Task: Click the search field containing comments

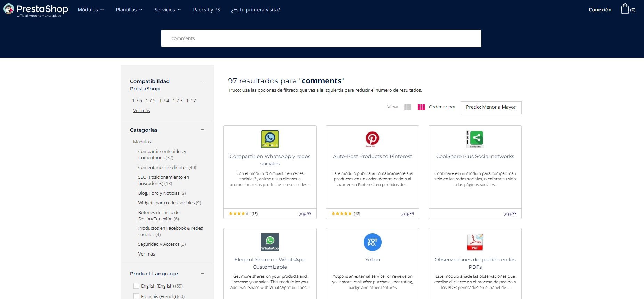Action: (321, 38)
